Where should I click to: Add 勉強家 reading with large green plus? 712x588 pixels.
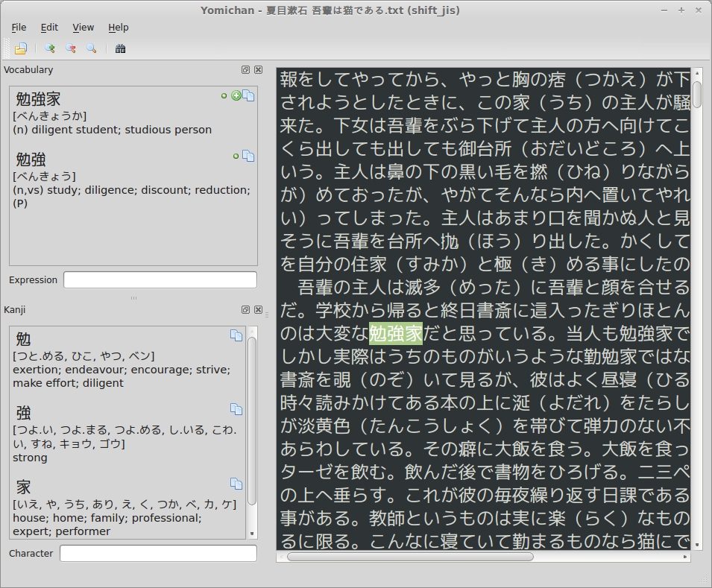(x=236, y=95)
